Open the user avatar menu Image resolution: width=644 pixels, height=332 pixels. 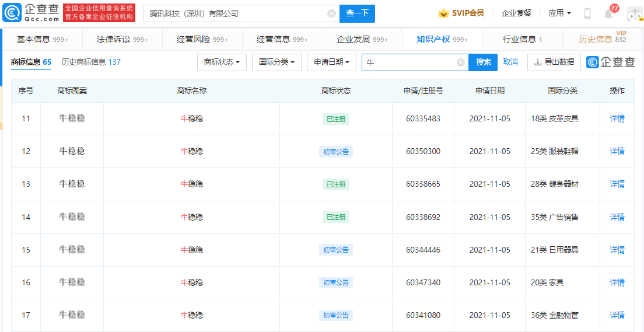634,13
